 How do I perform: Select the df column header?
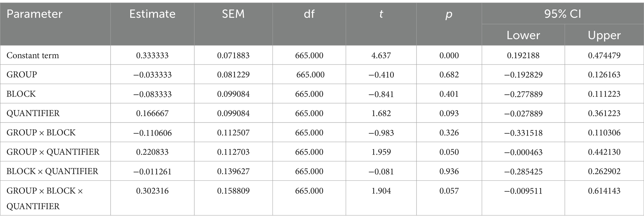(x=309, y=14)
